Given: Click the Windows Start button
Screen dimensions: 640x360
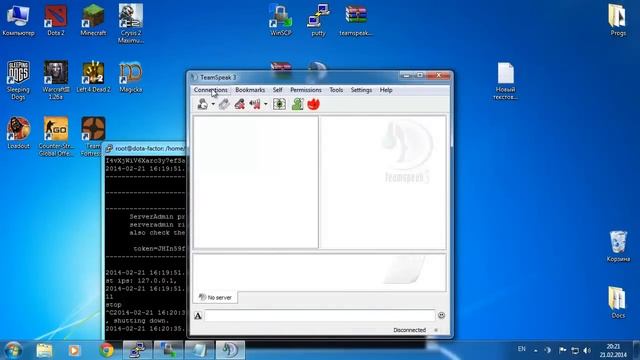Looking at the screenshot, I should pos(13,350).
